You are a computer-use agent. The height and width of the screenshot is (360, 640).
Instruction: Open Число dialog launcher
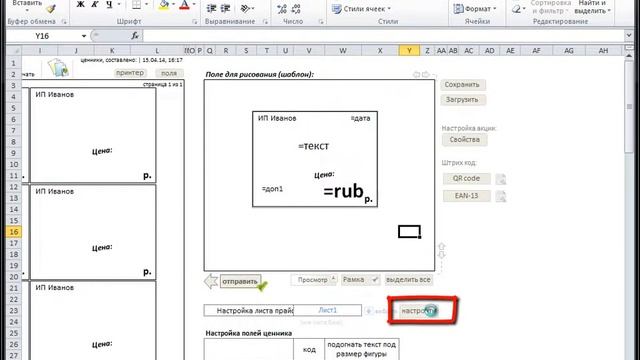click(321, 22)
